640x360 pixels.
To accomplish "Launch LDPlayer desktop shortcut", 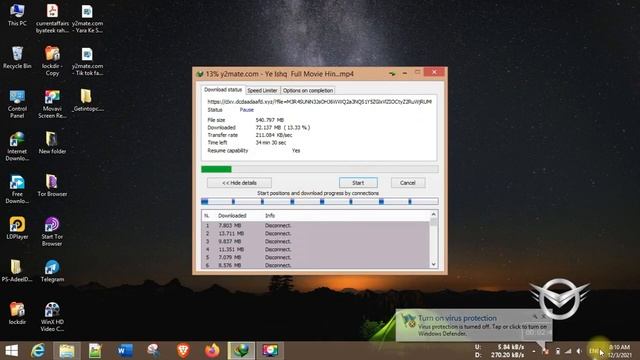I will click(x=17, y=228).
